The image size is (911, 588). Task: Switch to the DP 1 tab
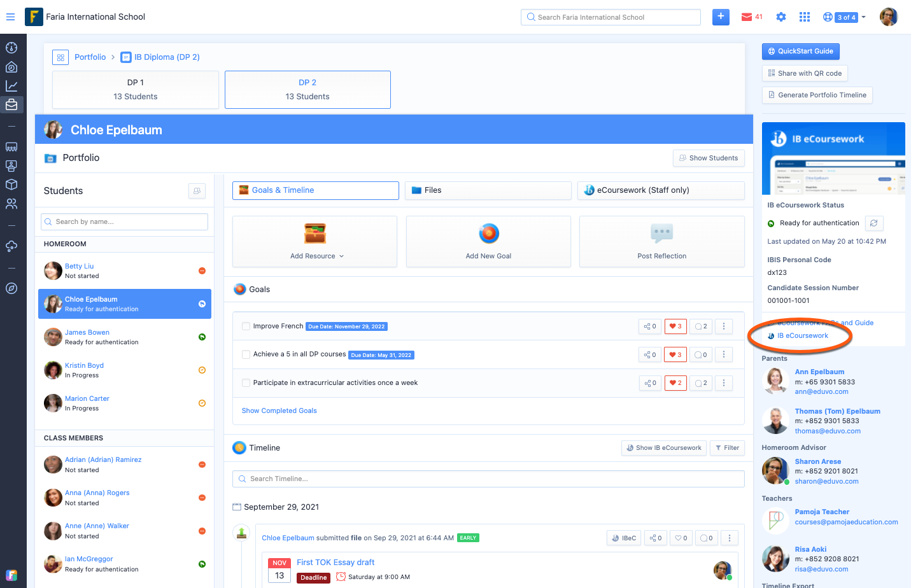click(136, 90)
